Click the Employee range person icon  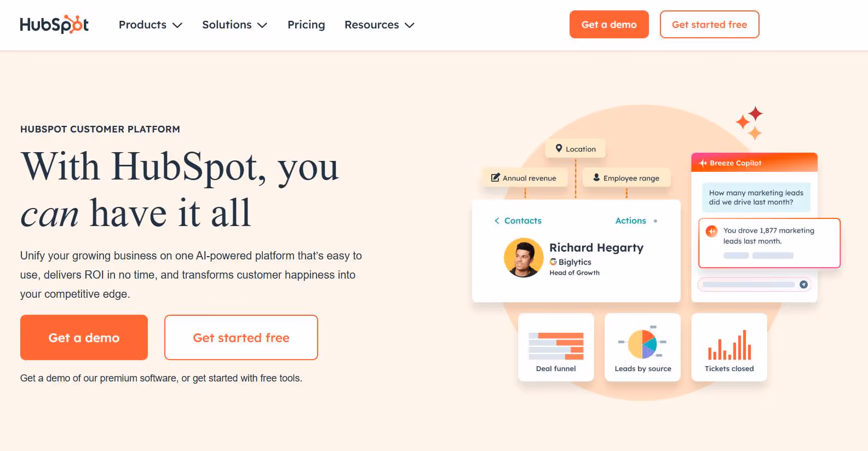pyautogui.click(x=596, y=177)
